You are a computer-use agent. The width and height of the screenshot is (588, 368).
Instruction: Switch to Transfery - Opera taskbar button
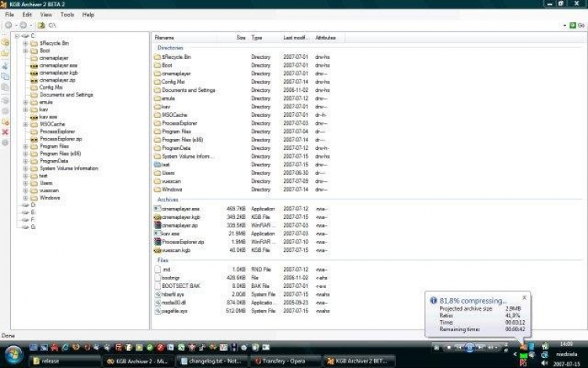point(285,361)
